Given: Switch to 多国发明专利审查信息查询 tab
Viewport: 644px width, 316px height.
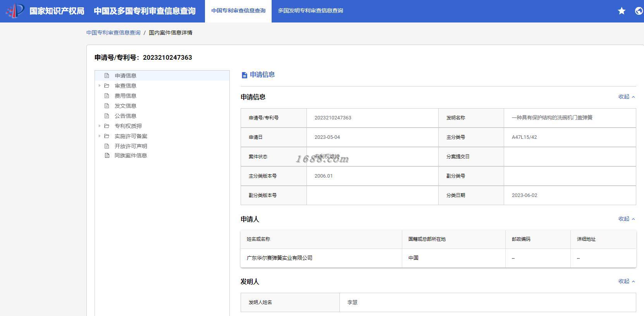Looking at the screenshot, I should (310, 11).
